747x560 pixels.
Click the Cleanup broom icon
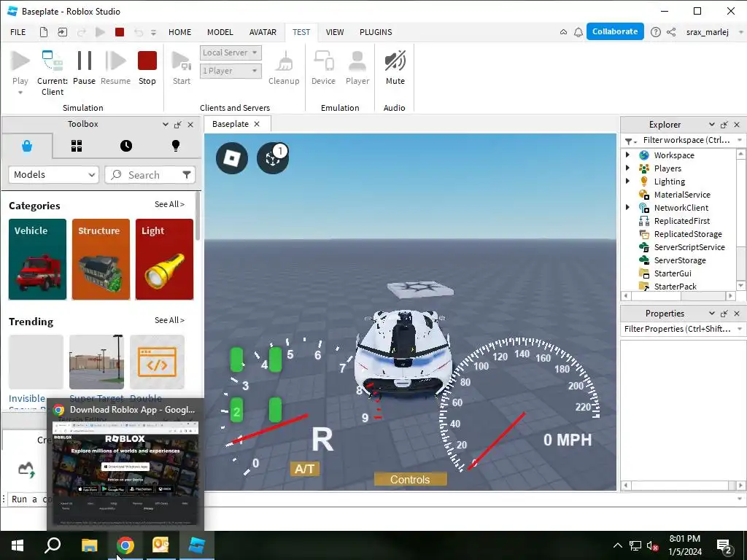[285, 61]
